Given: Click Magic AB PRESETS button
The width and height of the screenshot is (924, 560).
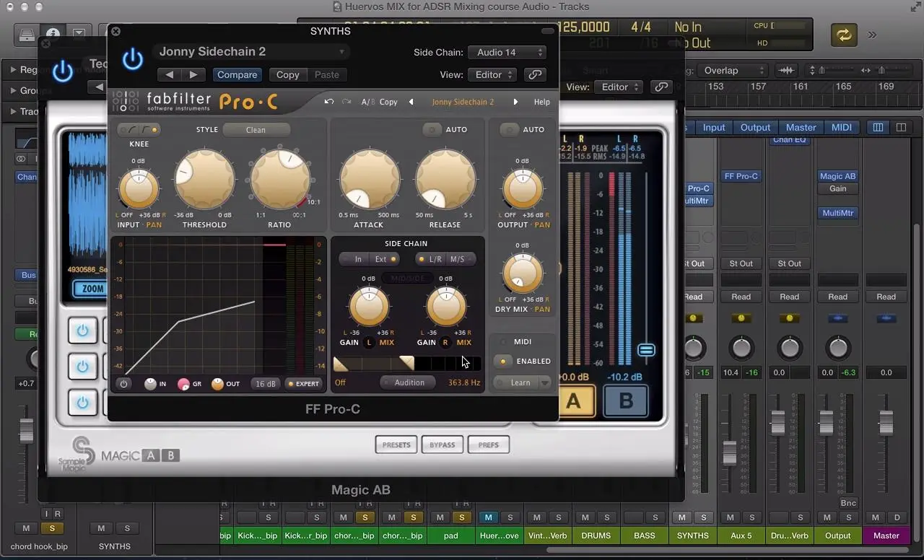Looking at the screenshot, I should (x=396, y=445).
